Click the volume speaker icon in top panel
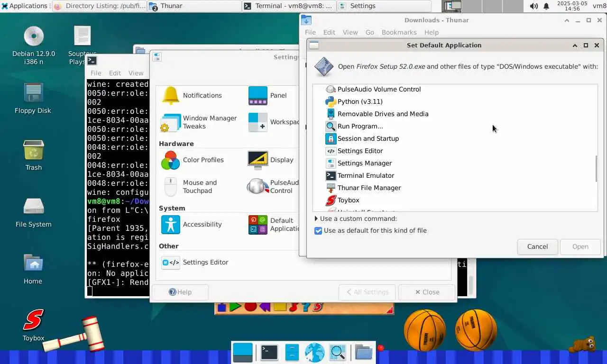607x364 pixels. pos(534,6)
